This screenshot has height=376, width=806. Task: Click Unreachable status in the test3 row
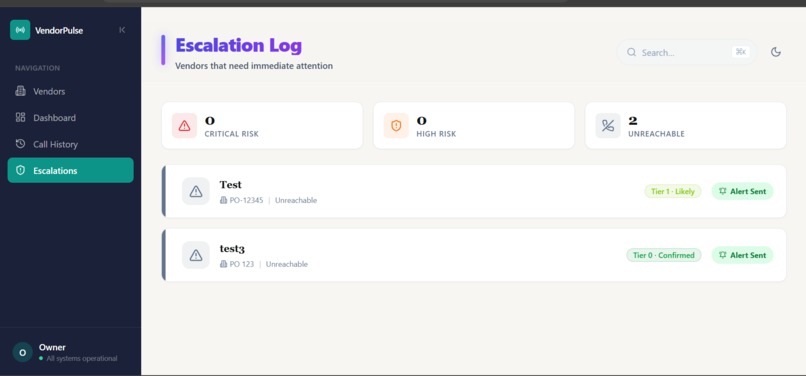point(287,264)
